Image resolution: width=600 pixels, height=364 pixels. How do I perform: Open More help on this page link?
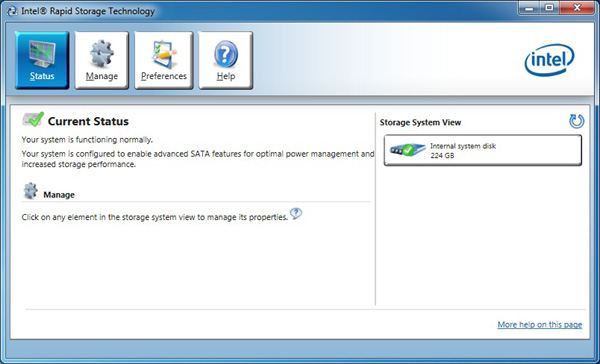[x=540, y=325]
